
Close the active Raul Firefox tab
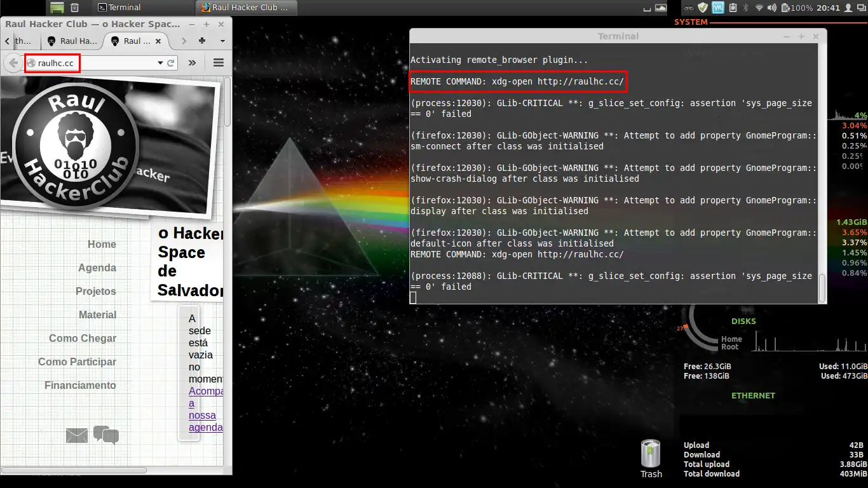pyautogui.click(x=158, y=41)
